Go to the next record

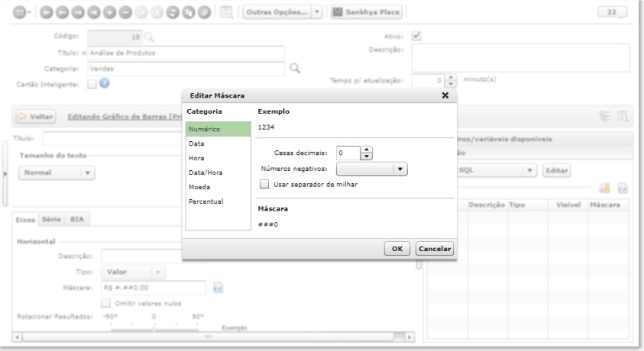pyautogui.click(x=78, y=12)
